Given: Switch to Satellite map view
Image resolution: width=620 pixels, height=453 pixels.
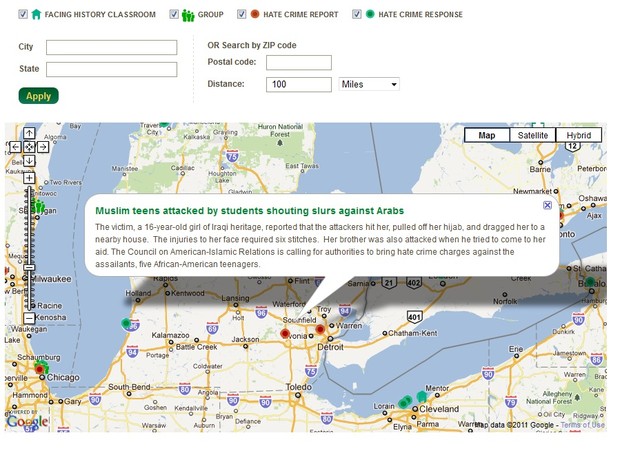Looking at the screenshot, I should click(531, 135).
